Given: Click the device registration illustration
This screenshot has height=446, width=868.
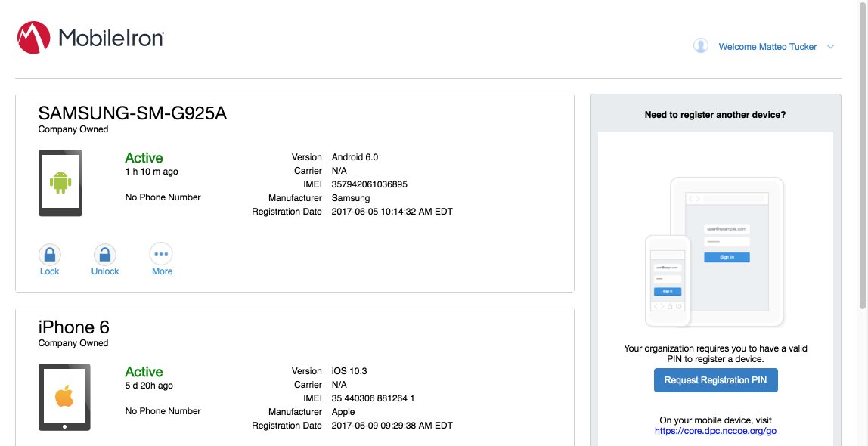Looking at the screenshot, I should coord(715,252).
